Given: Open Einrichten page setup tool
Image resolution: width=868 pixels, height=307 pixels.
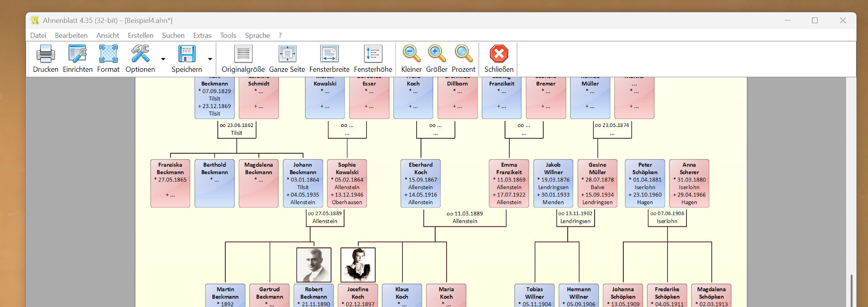Looking at the screenshot, I should [77, 54].
